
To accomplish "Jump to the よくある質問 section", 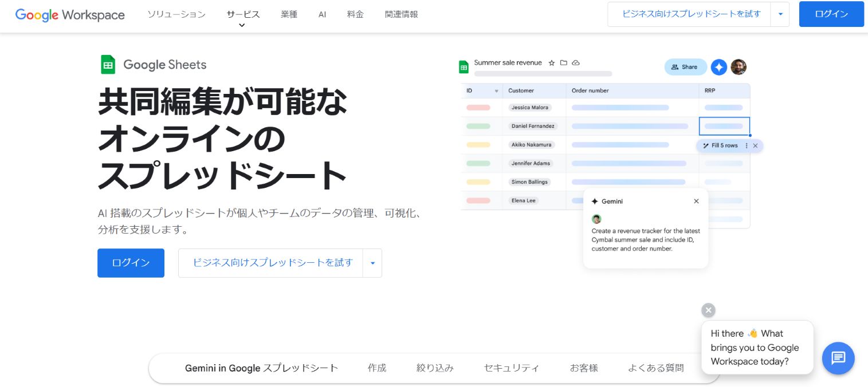I will pos(656,368).
